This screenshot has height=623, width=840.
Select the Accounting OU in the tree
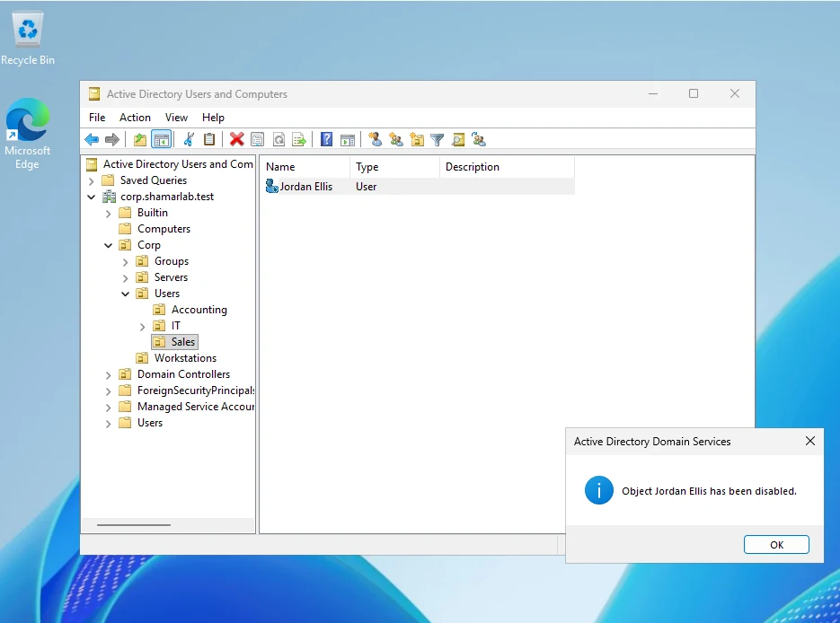point(199,310)
